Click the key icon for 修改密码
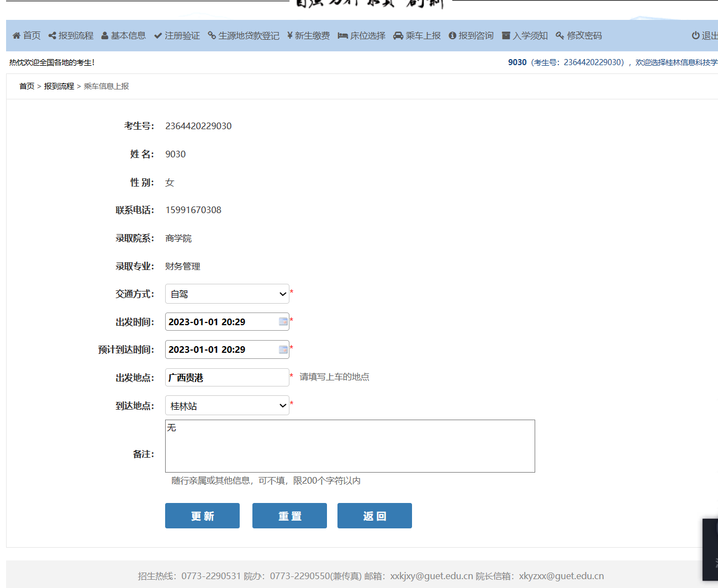The image size is (718, 588). (x=560, y=36)
